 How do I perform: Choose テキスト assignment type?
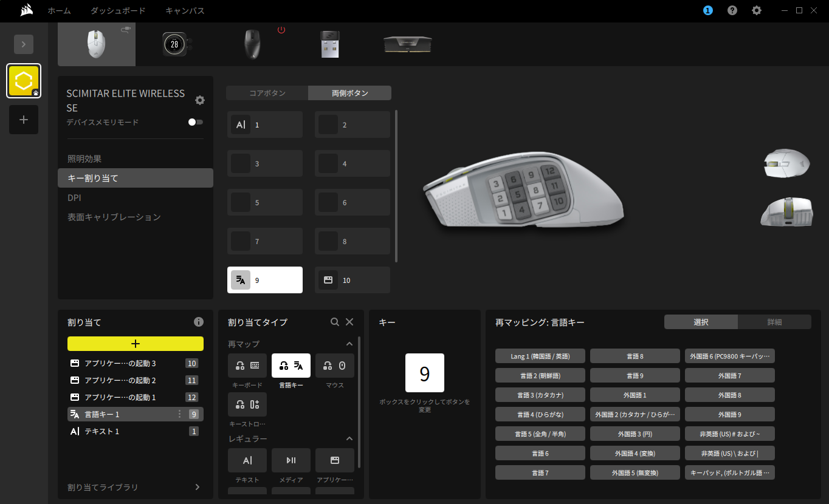247,460
